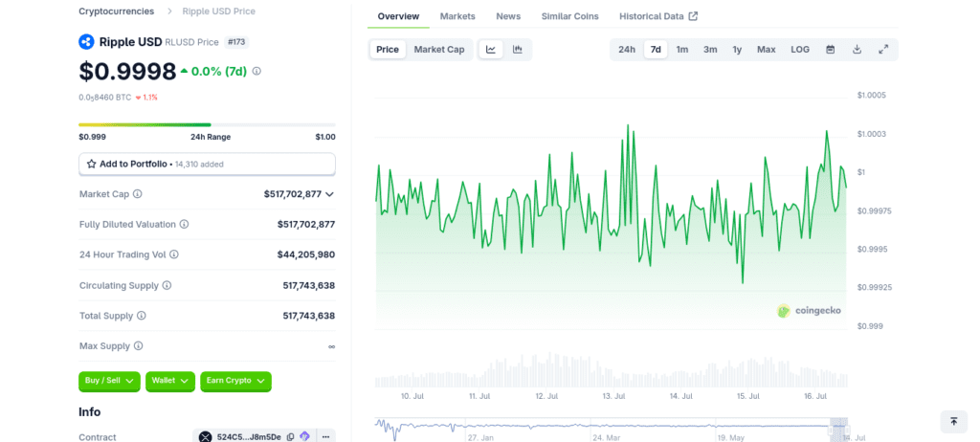Click the wallet icon beside contract address
The width and height of the screenshot is (980, 442).
[x=304, y=436]
